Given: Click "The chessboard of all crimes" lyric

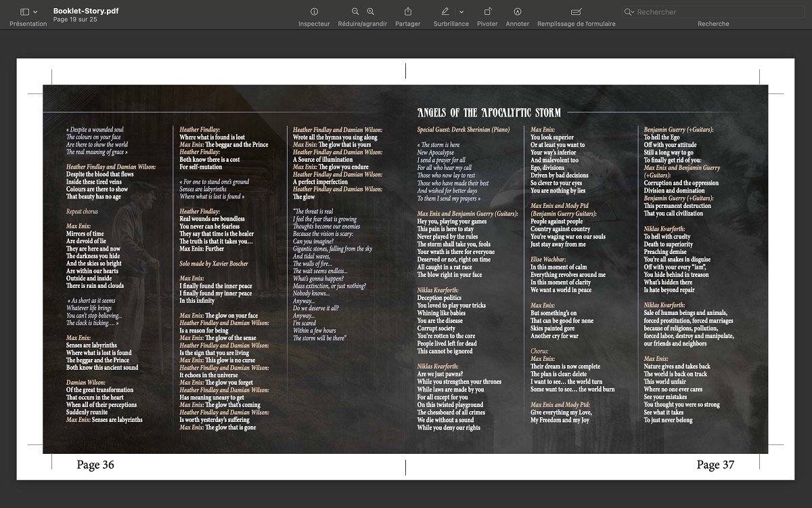Looking at the screenshot, I should pyautogui.click(x=451, y=412).
